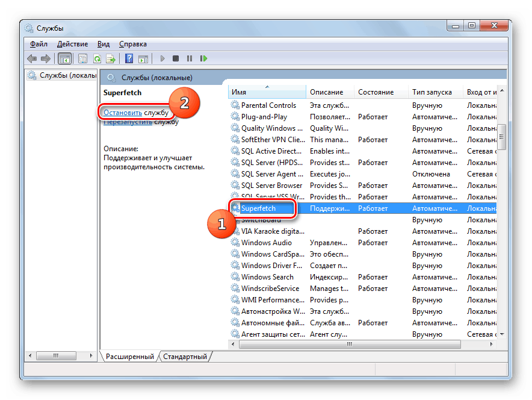Screen dimensions: 532x400
Task: Toggle the console tree pane icon
Action: point(64,58)
